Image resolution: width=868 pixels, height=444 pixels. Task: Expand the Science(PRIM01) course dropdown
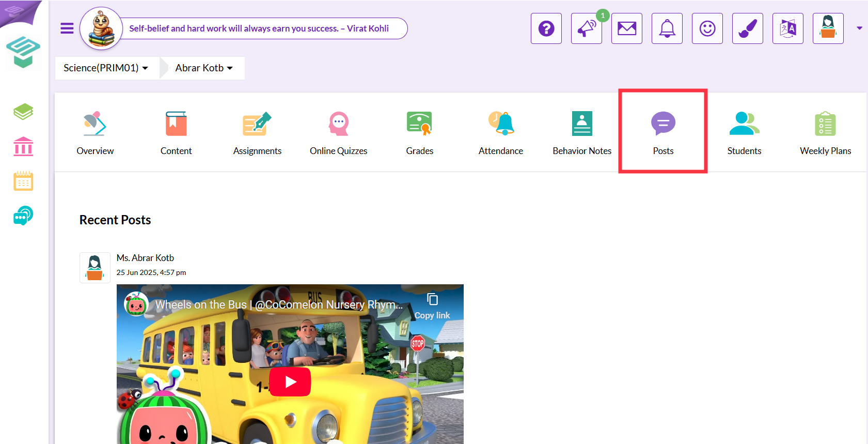point(106,68)
